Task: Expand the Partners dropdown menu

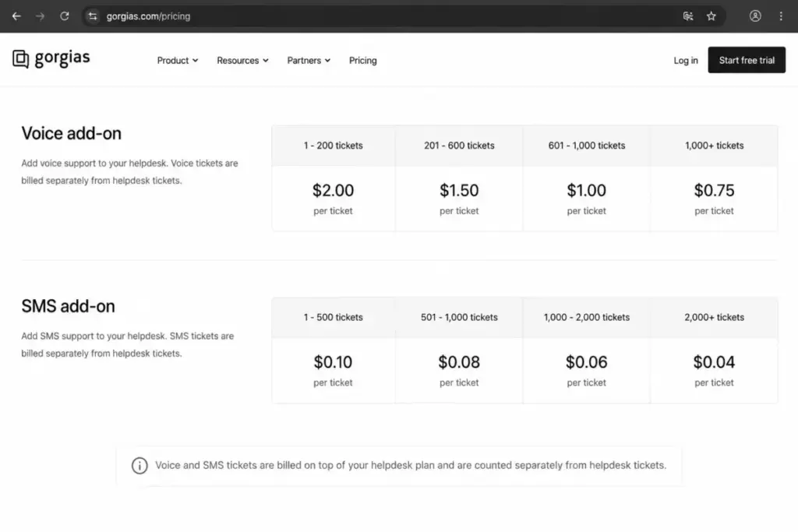Action: point(309,61)
